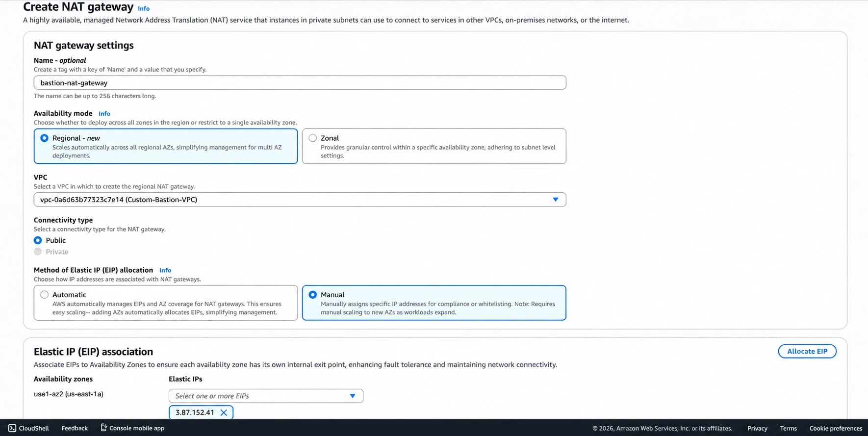Click the 'NAT gateway settings' heading

click(x=84, y=45)
